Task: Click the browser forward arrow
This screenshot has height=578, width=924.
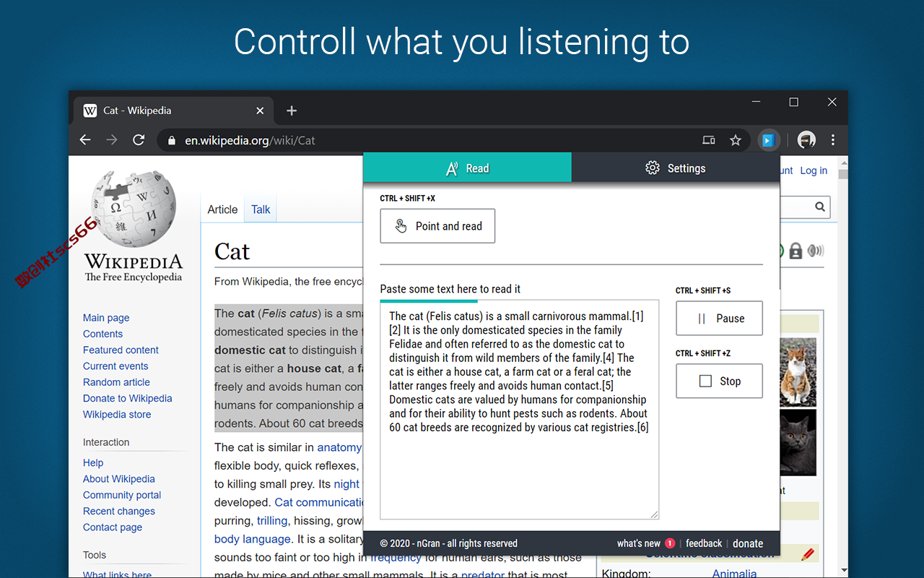Action: point(111,140)
